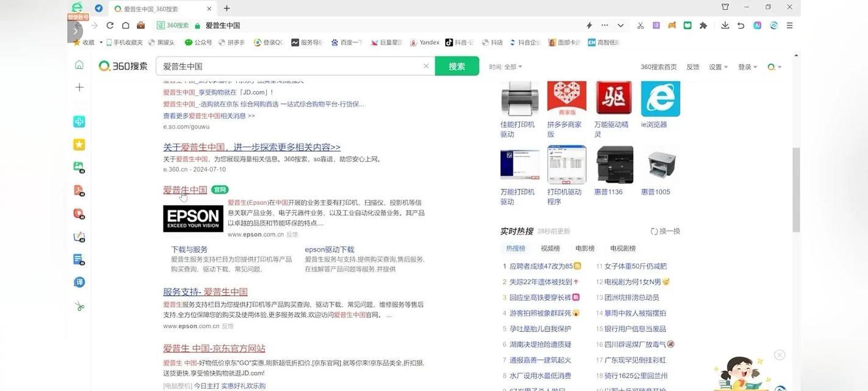Image resolution: width=868 pixels, height=391 pixels.
Task: Click the page vertical scrollbar thumb
Action: coord(796,189)
